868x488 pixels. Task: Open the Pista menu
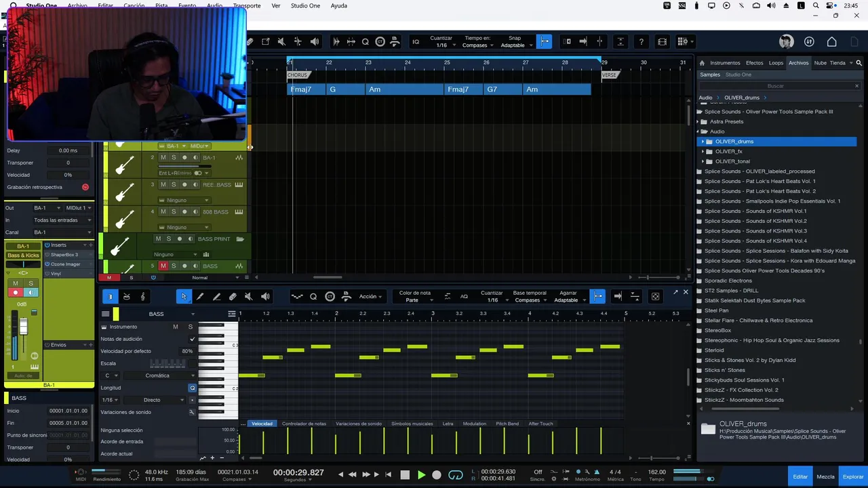click(161, 5)
